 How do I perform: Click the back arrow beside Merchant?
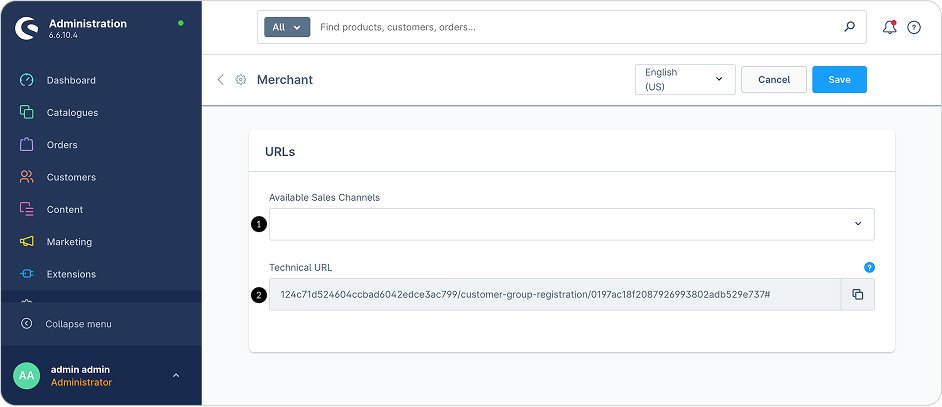click(x=220, y=80)
